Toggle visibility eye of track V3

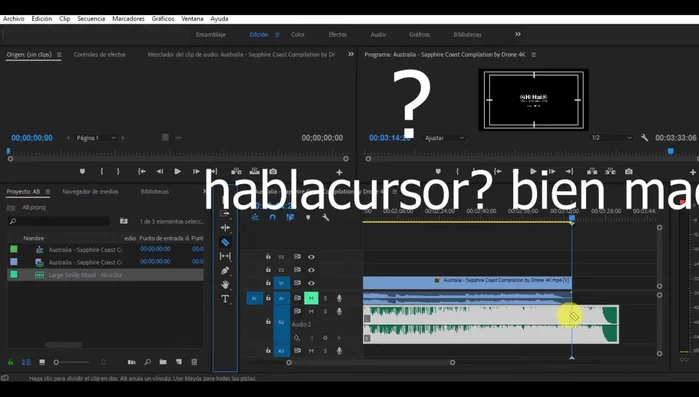point(311,257)
